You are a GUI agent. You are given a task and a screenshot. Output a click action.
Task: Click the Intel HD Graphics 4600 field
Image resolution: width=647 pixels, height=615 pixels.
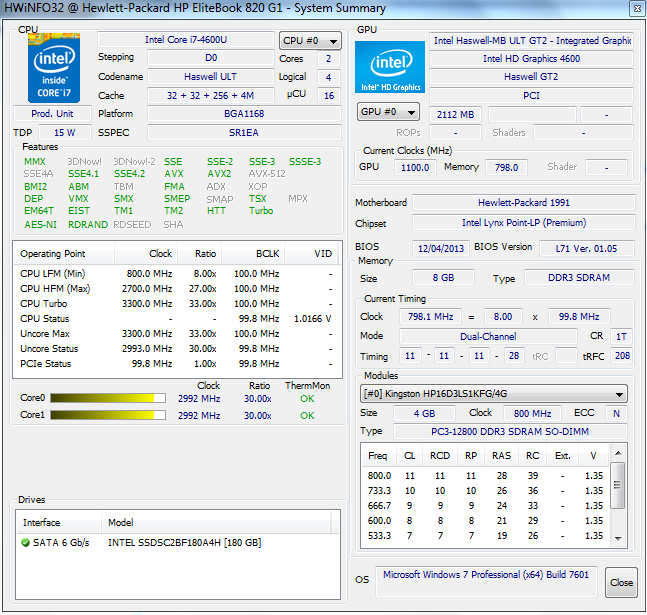click(531, 59)
